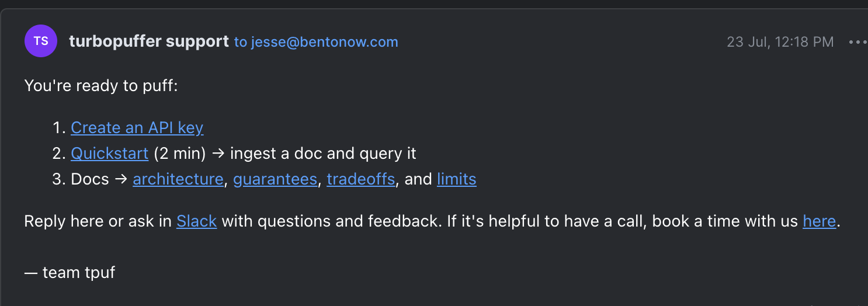This screenshot has width=868, height=306.
Task: Click the "here" booking link
Action: (x=820, y=221)
